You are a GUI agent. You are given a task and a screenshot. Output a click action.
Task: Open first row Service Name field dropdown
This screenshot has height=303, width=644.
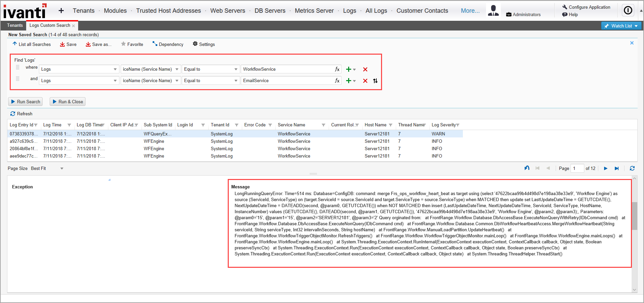coord(177,69)
